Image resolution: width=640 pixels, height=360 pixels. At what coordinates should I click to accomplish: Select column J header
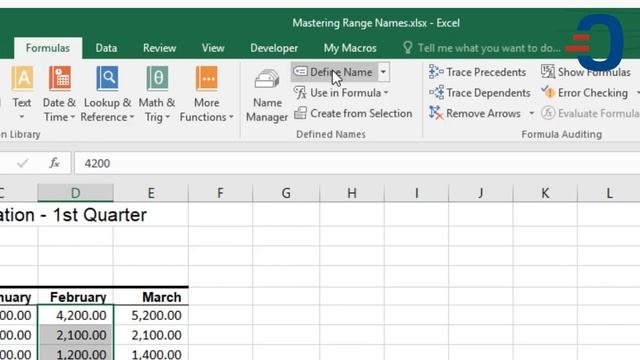(x=481, y=193)
